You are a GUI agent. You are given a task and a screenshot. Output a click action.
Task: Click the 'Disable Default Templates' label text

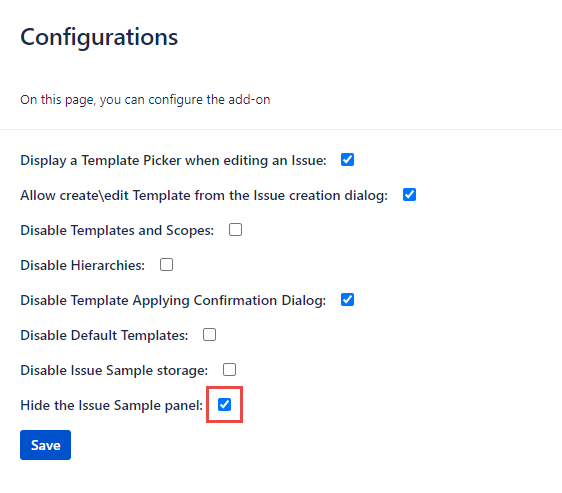[104, 335]
